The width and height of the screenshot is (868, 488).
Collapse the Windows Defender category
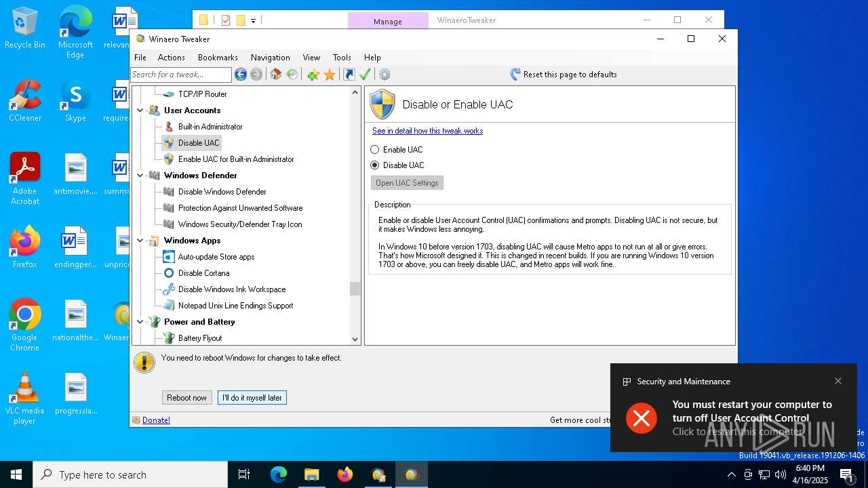coord(140,176)
